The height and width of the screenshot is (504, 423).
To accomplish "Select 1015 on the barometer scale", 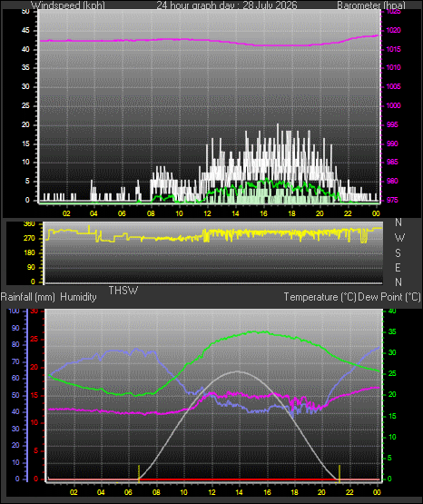I will pyautogui.click(x=393, y=50).
